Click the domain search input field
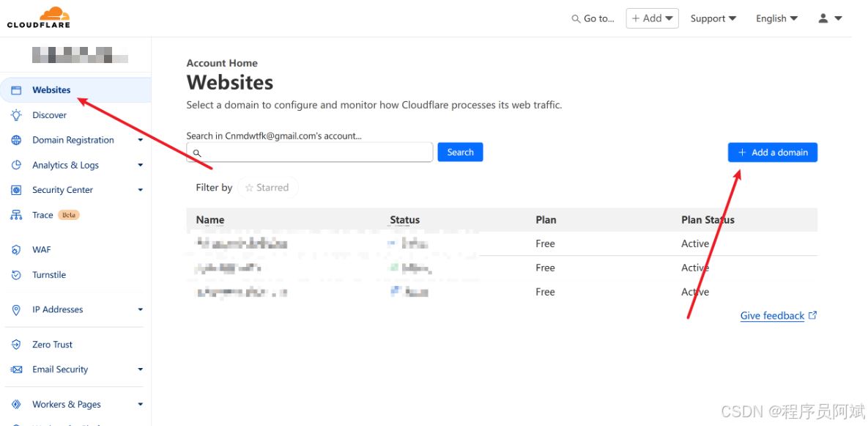Screen dimensions: 868x426 [x=310, y=153]
